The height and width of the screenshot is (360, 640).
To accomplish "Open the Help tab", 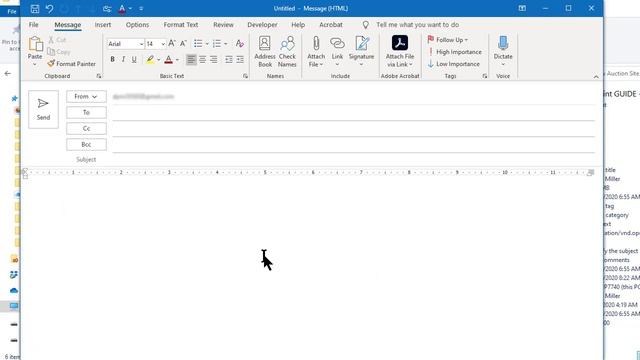I will point(298,25).
